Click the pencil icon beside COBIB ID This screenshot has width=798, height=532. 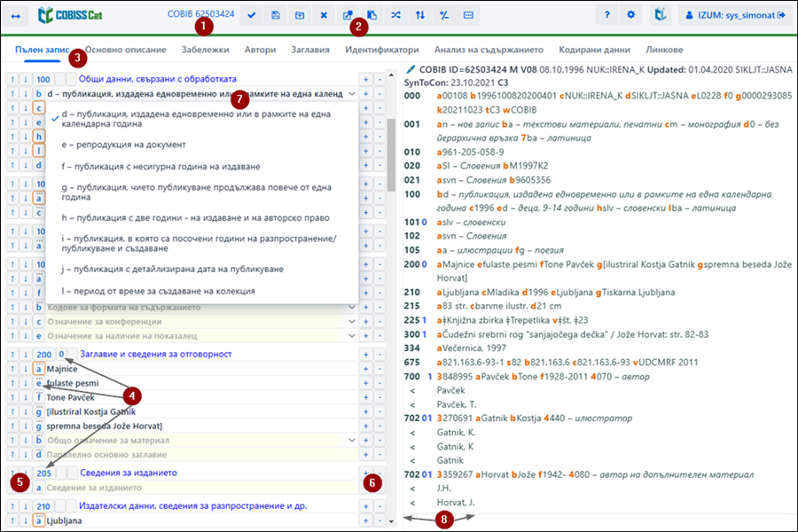click(411, 69)
